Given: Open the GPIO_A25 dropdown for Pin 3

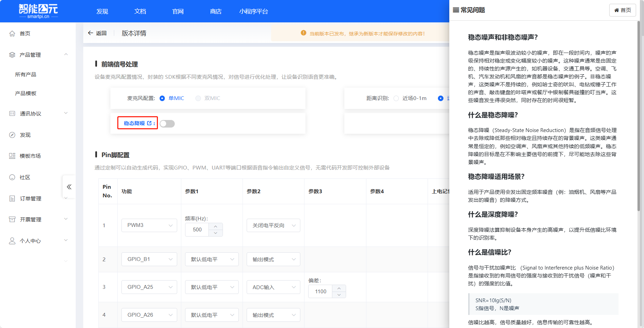Looking at the screenshot, I should pos(149,287).
